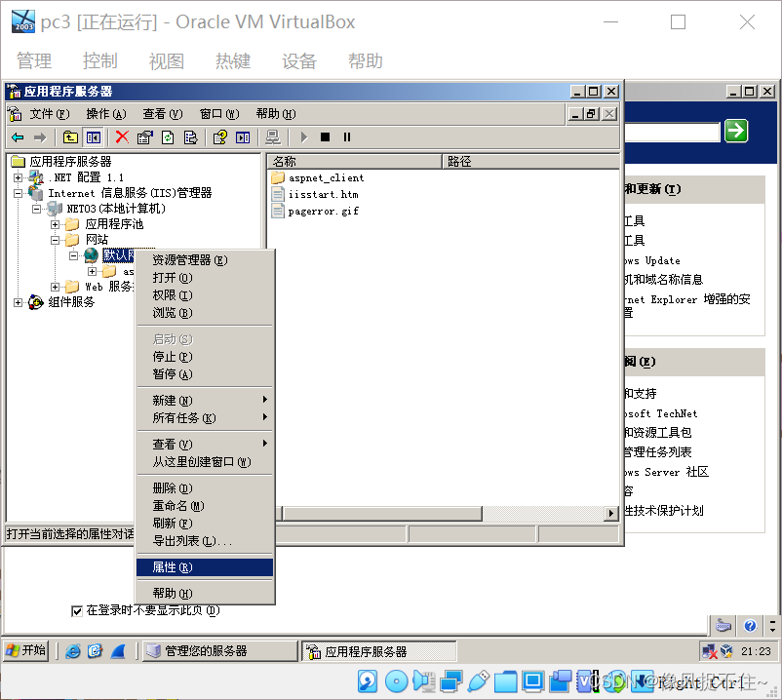Click the Help question-mark toolbar icon

point(220,137)
